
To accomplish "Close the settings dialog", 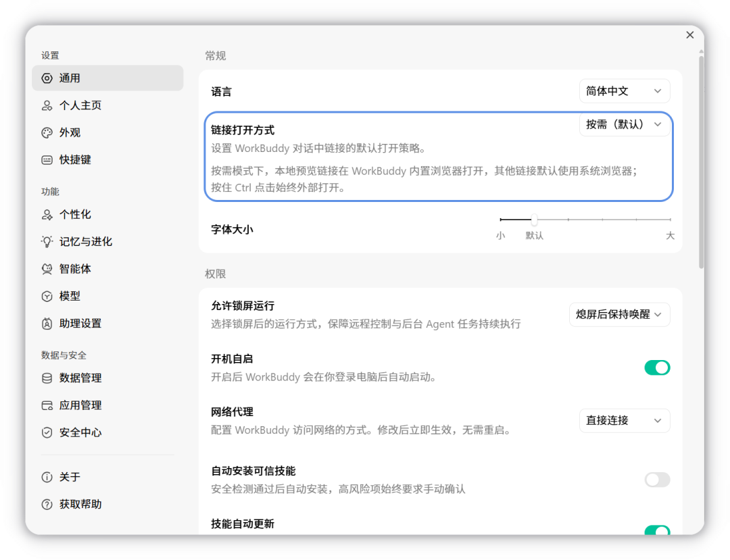I will (690, 35).
